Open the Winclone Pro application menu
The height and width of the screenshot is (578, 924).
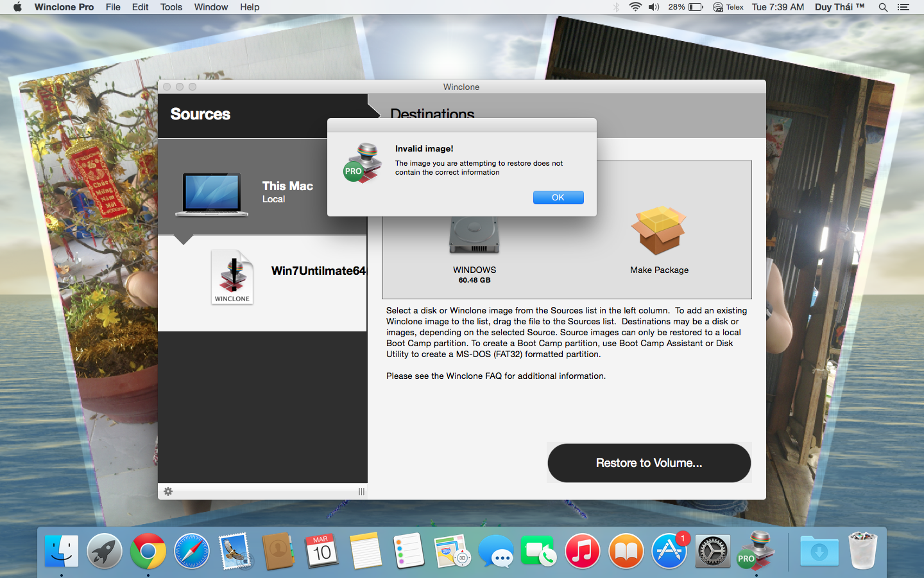tap(64, 7)
